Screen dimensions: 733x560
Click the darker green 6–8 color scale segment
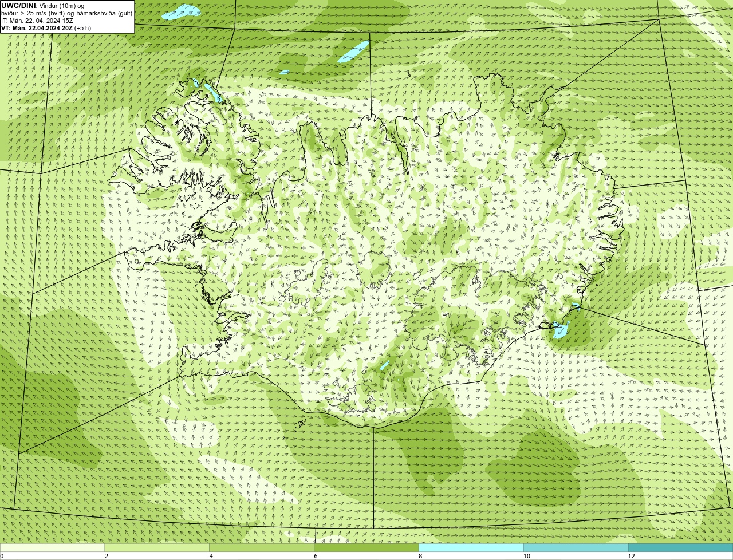click(366, 547)
